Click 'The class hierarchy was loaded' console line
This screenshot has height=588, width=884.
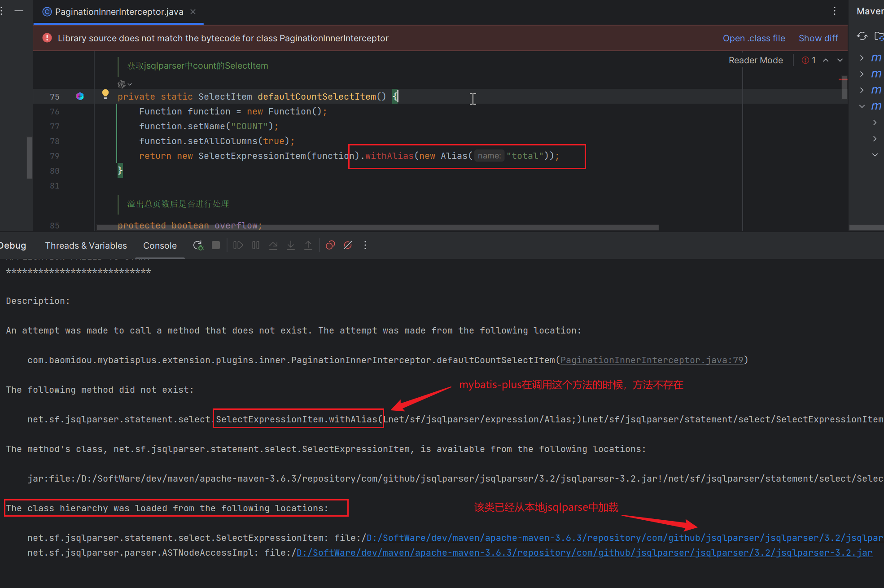(x=167, y=508)
